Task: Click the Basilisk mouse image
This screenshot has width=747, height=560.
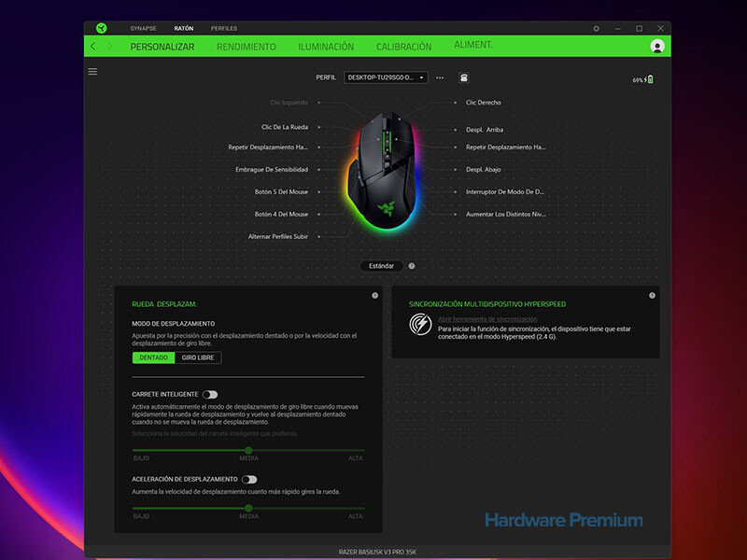Action: (383, 171)
